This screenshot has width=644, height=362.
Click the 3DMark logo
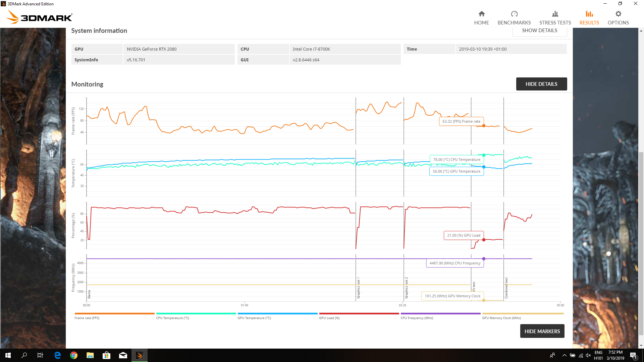point(39,17)
